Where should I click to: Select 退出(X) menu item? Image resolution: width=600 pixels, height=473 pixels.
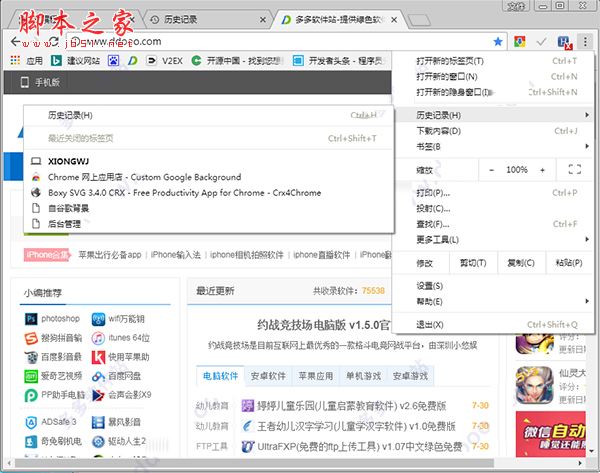[x=494, y=325]
